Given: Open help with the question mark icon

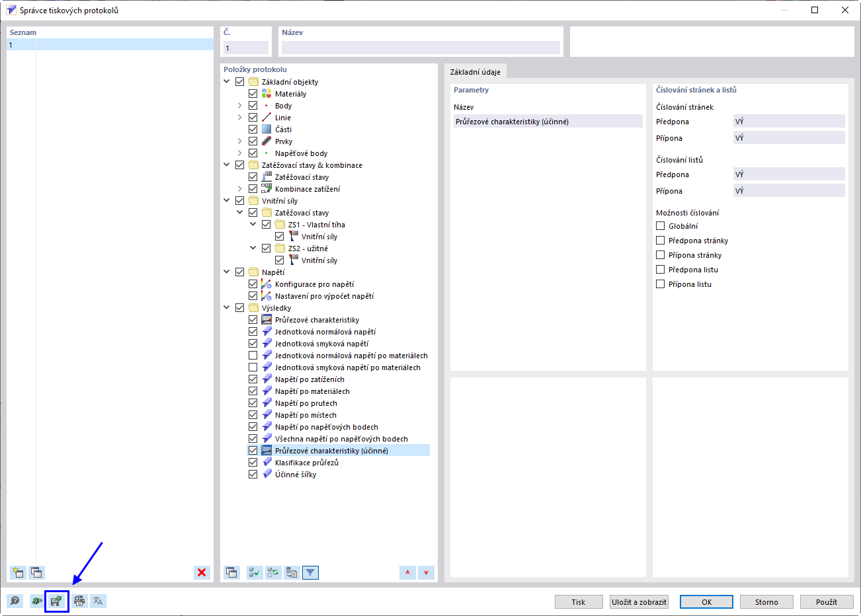Looking at the screenshot, I should click(15, 601).
